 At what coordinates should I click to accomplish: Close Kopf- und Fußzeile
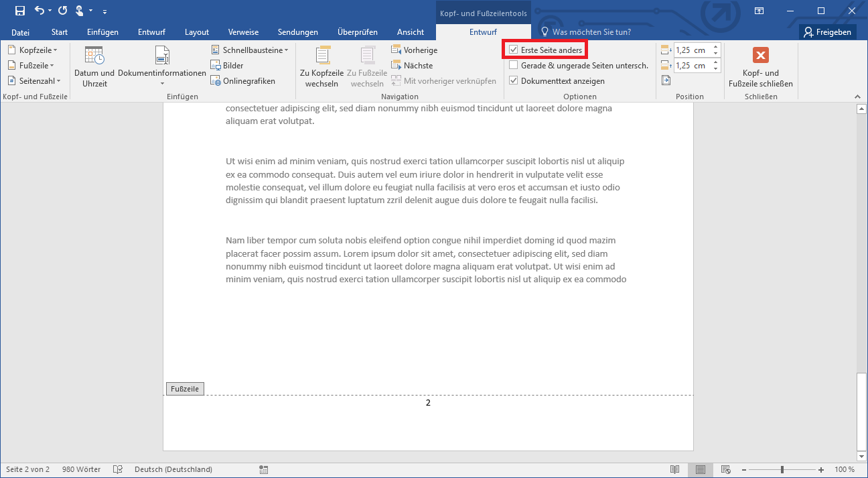(761, 67)
